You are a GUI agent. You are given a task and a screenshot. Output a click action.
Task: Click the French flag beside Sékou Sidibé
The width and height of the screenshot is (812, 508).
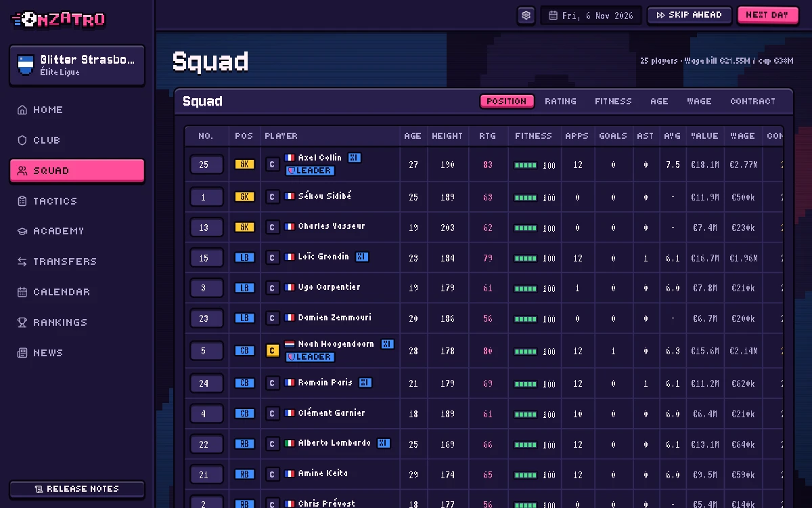(x=290, y=196)
